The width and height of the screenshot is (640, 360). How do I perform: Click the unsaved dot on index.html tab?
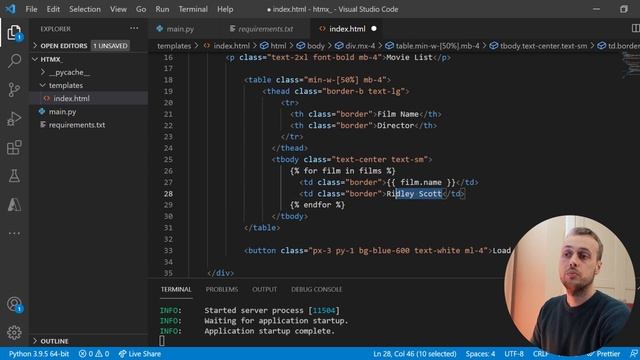tap(374, 29)
